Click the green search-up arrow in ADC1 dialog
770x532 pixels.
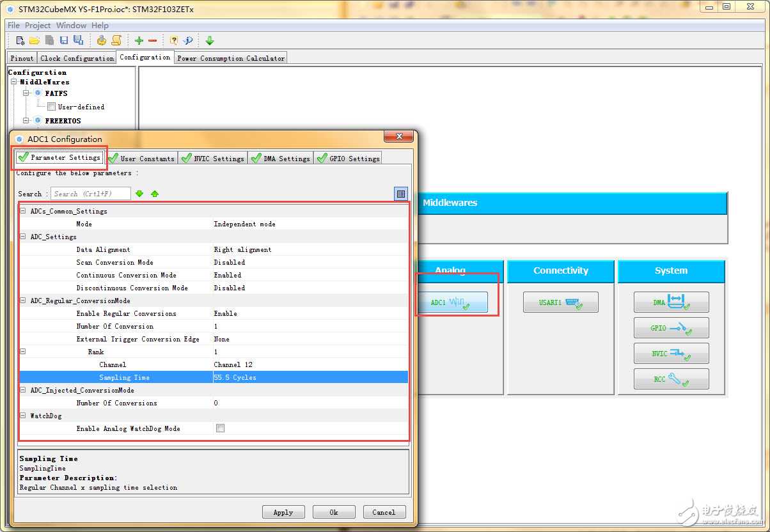(x=155, y=193)
